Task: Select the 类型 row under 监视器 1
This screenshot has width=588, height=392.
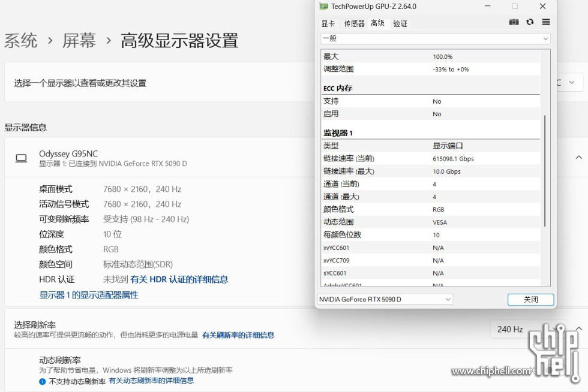Action: pyautogui.click(x=431, y=146)
